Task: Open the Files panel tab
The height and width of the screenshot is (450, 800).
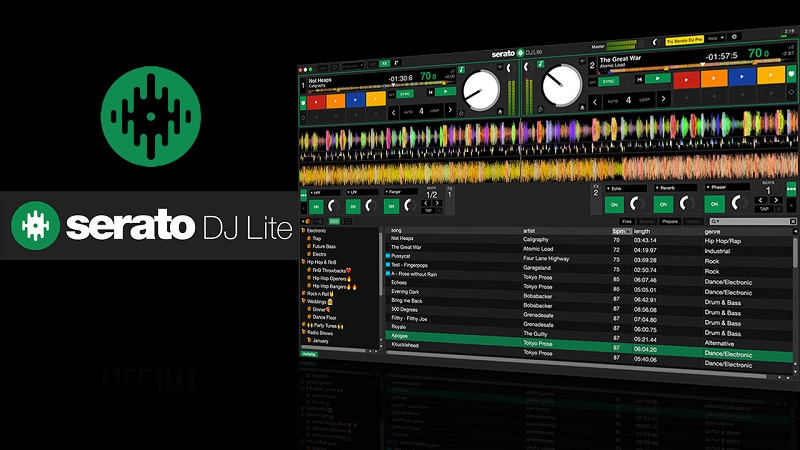Action: (627, 221)
